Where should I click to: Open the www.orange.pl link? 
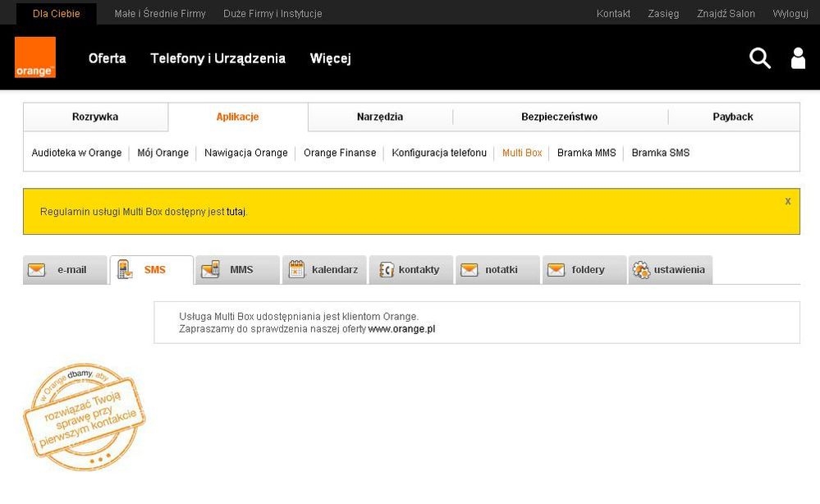[401, 329]
